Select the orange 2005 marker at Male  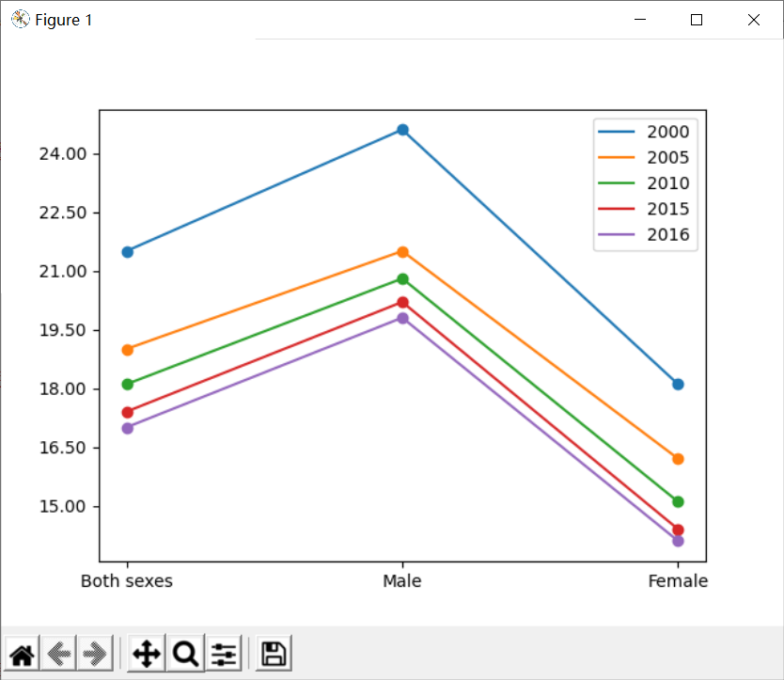(402, 252)
